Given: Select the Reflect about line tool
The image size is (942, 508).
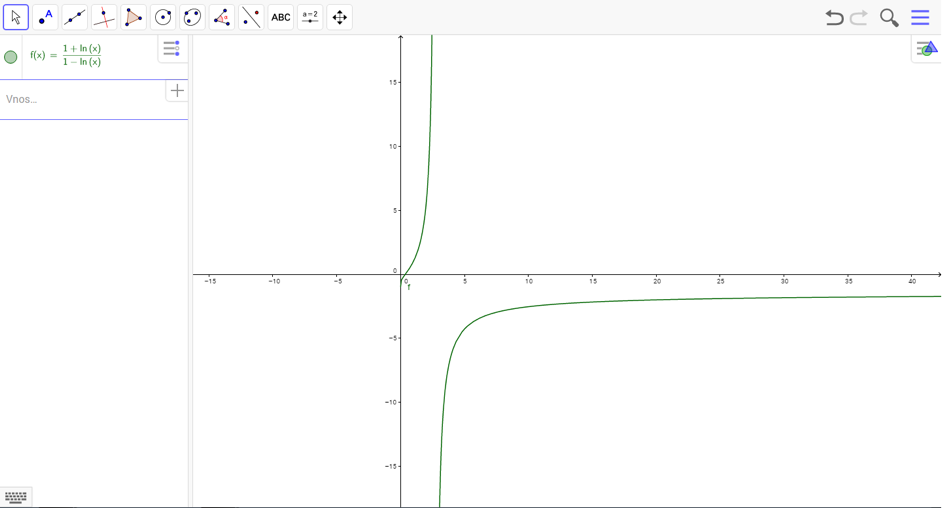Looking at the screenshot, I should [x=251, y=17].
